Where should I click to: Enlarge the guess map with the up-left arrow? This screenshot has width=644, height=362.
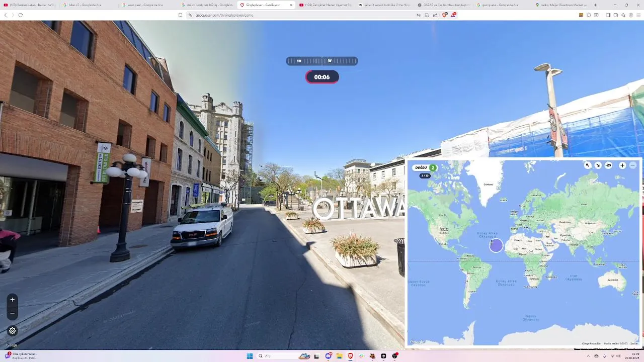pos(587,165)
